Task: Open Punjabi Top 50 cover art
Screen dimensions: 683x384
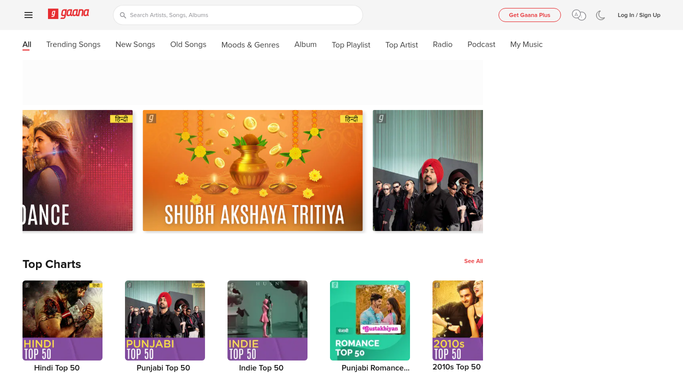Action: coord(165,320)
